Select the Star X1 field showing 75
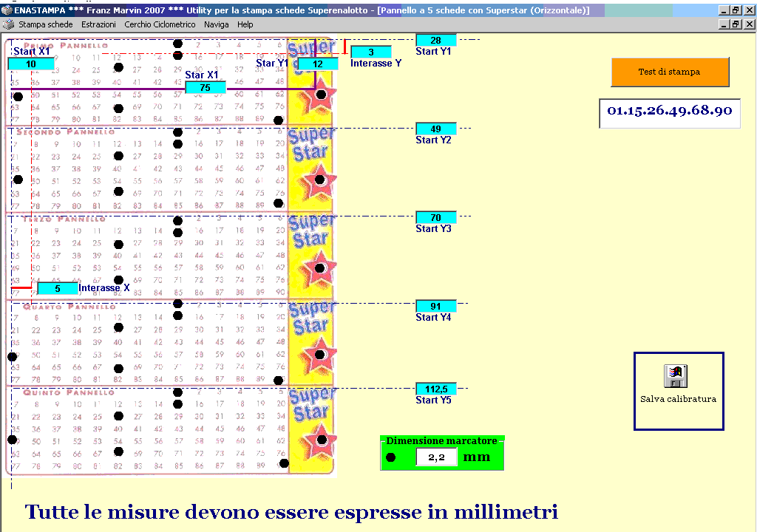Viewport: 757px width, 532px height. 206,87
